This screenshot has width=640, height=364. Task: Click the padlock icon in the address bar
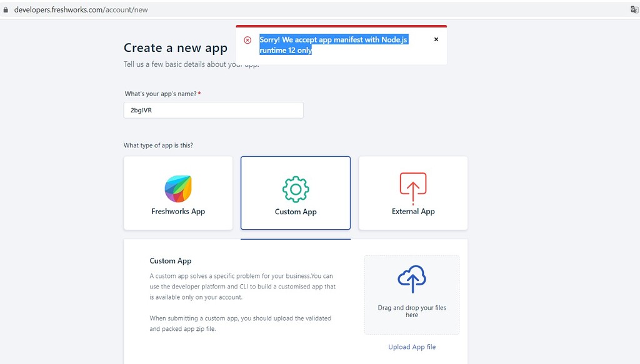[6, 10]
